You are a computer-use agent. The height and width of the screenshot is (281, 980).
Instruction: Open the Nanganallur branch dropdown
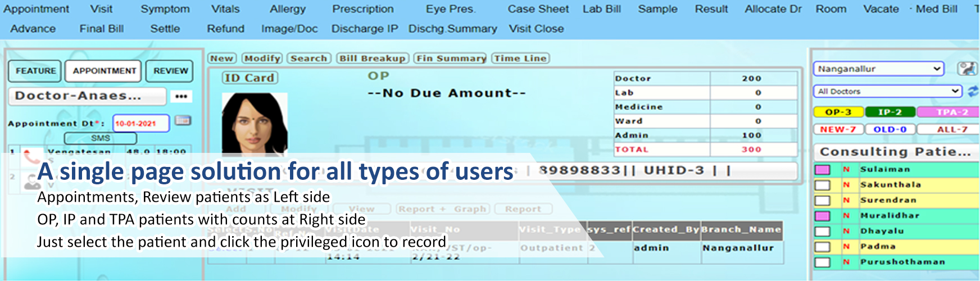click(877, 69)
